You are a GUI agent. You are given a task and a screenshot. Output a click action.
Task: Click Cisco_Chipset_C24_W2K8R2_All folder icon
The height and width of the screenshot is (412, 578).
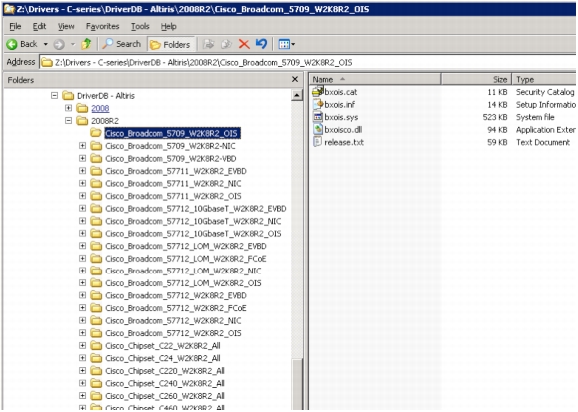96,358
